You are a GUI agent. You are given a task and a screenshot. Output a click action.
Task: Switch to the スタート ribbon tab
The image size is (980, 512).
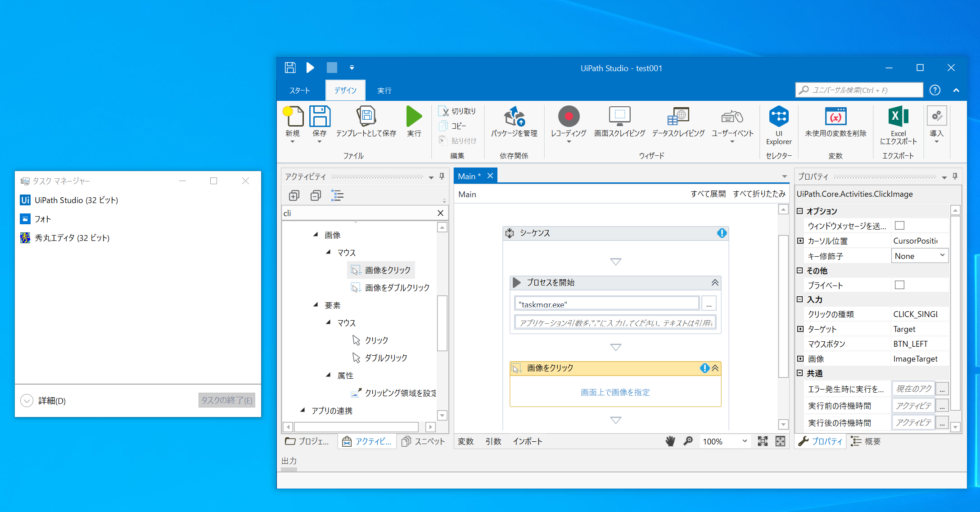(x=300, y=90)
